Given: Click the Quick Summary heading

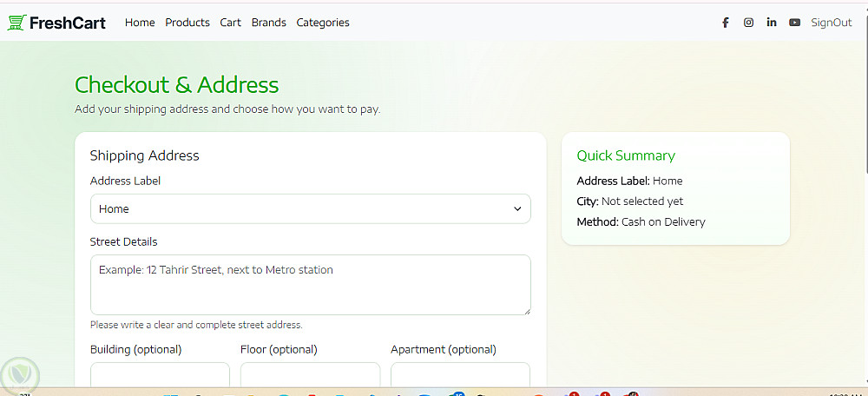Looking at the screenshot, I should 626,155.
